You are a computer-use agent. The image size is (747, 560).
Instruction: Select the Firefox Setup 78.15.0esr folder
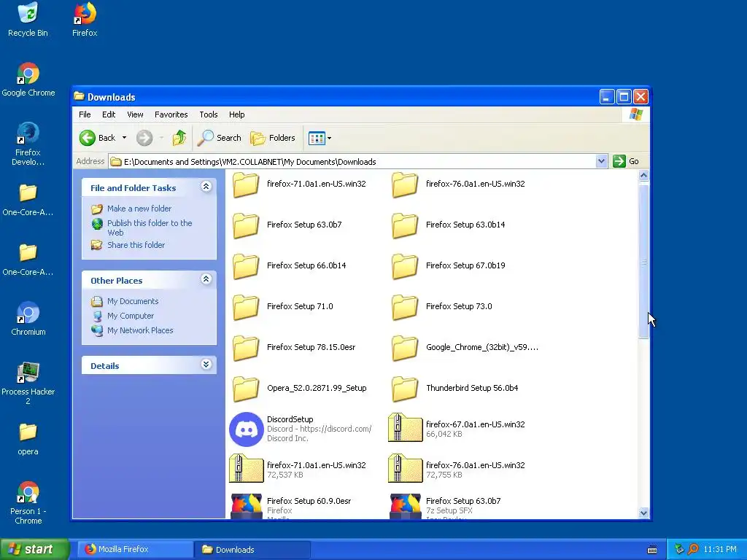pos(294,348)
